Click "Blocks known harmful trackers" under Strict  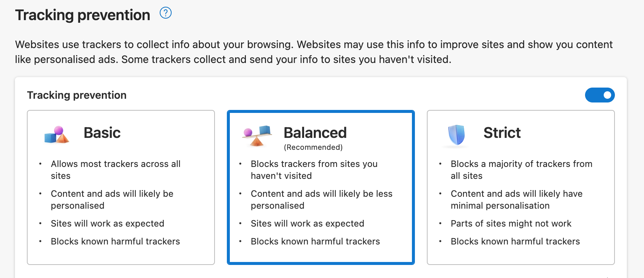515,241
